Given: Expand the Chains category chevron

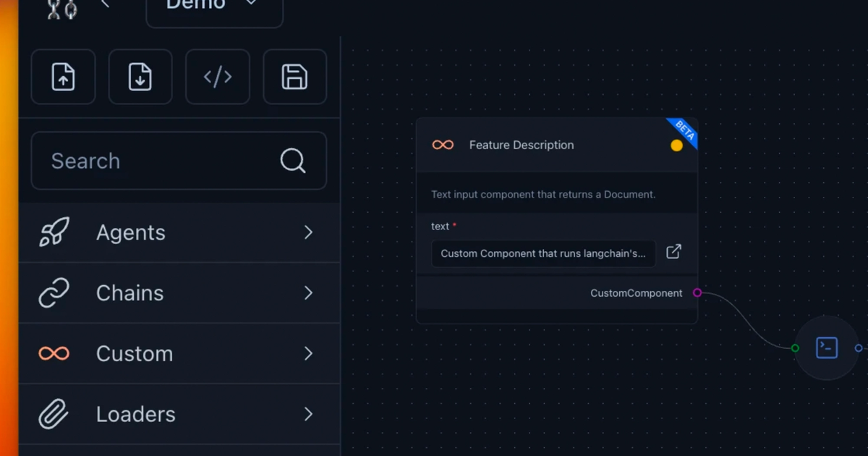Looking at the screenshot, I should (309, 293).
